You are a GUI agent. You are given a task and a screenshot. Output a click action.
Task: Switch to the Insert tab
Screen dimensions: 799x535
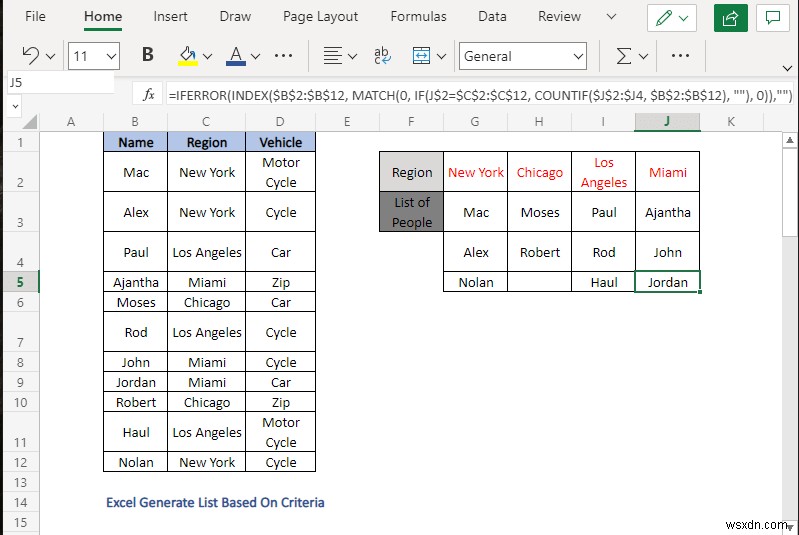click(170, 16)
